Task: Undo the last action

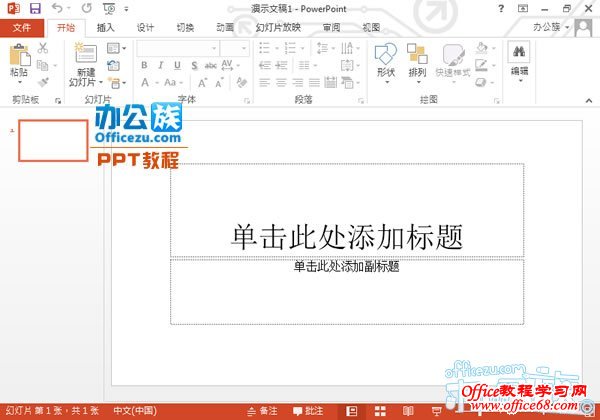Action: point(57,8)
